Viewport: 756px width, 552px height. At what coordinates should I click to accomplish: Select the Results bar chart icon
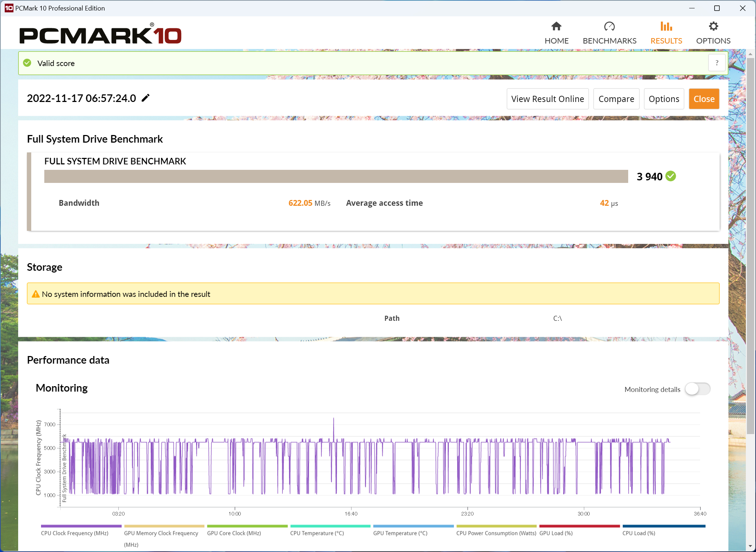tap(666, 26)
